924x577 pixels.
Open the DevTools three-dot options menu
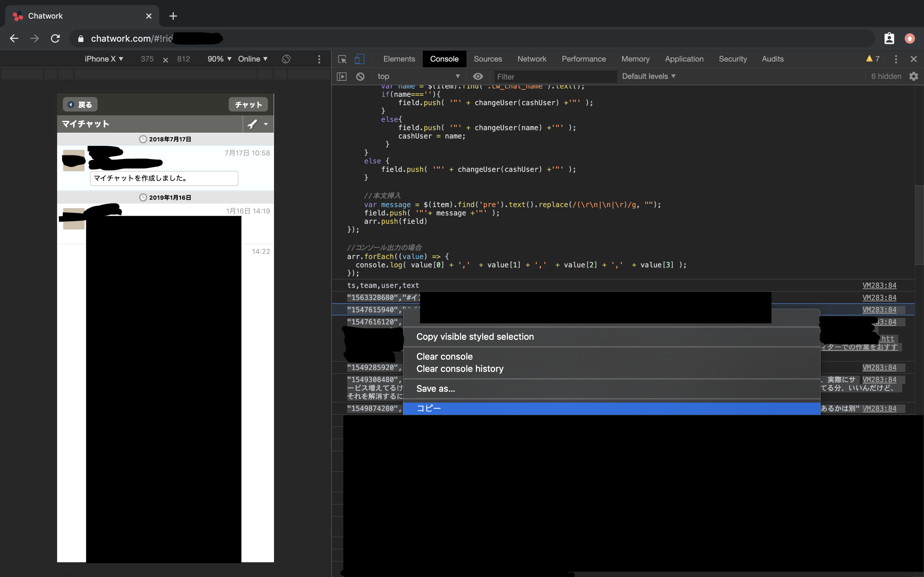tap(895, 59)
